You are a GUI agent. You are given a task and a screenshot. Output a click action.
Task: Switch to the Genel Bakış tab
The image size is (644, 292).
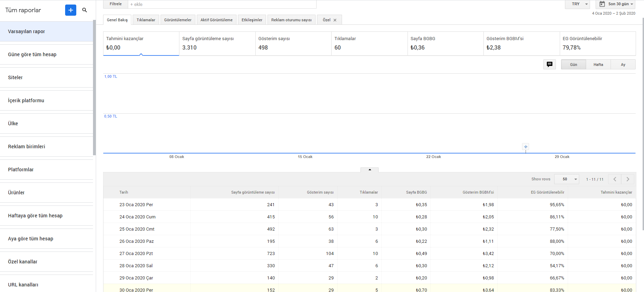tap(117, 20)
